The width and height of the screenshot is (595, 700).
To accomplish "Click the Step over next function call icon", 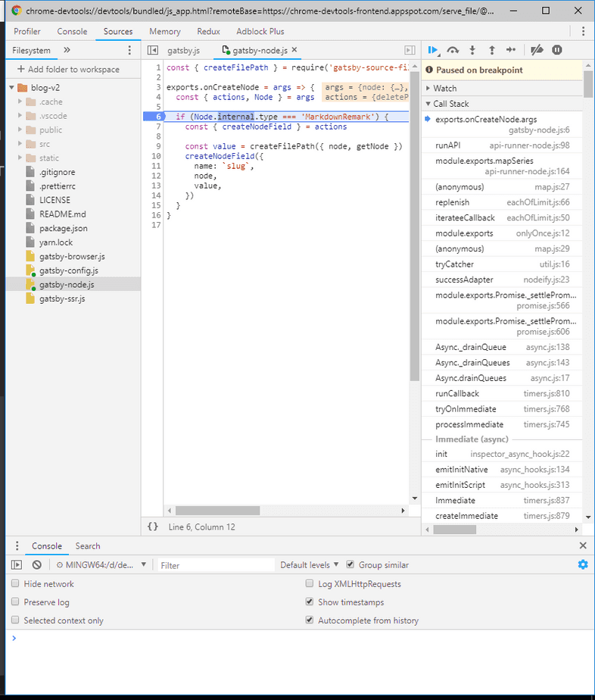I will tap(453, 50).
